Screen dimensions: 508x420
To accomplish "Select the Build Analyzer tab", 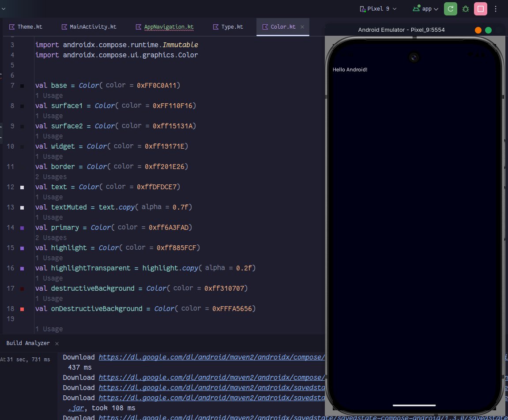I will click(28, 343).
